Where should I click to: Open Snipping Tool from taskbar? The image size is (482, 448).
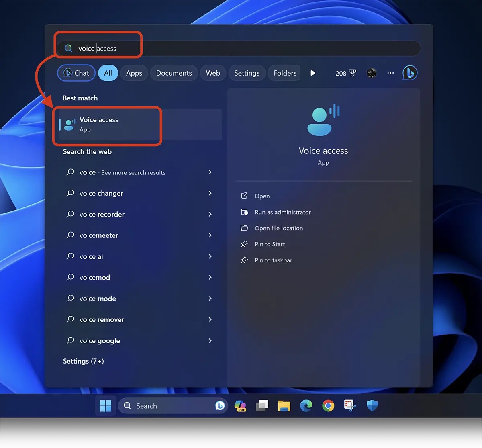(350, 406)
